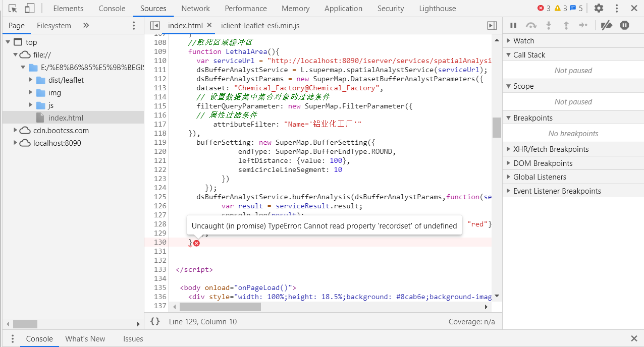Click the step into function icon
644x347 pixels.
[x=549, y=25]
